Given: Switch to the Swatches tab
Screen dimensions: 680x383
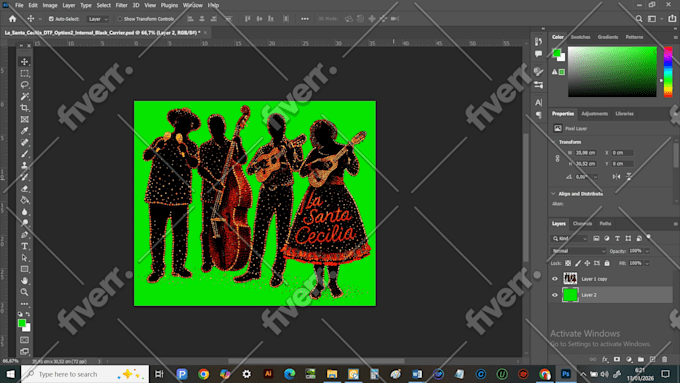Looking at the screenshot, I should (580, 37).
